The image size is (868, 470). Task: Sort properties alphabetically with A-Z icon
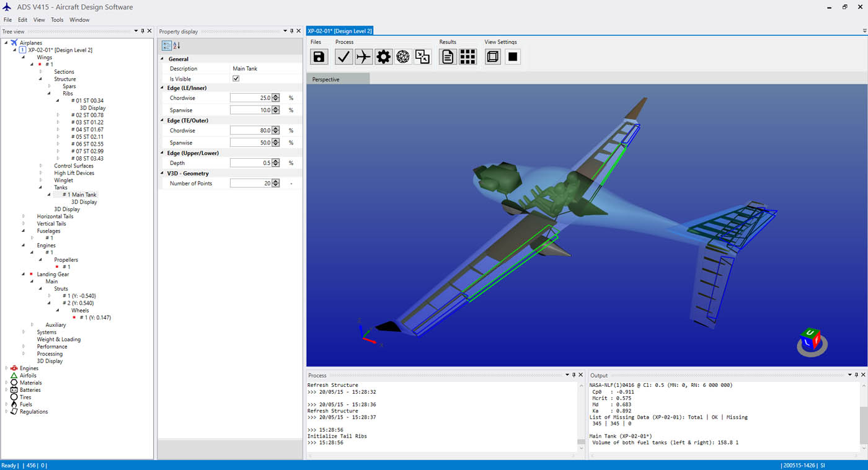click(177, 45)
